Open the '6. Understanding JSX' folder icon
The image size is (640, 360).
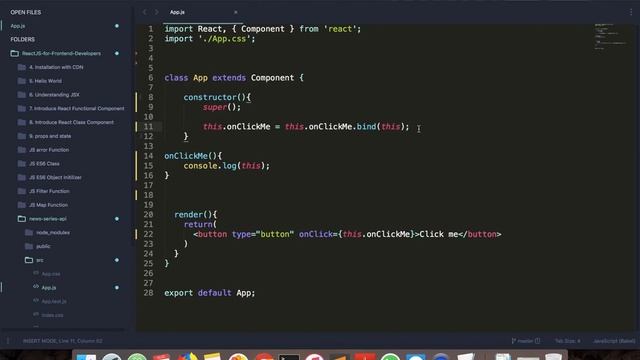click(x=22, y=95)
